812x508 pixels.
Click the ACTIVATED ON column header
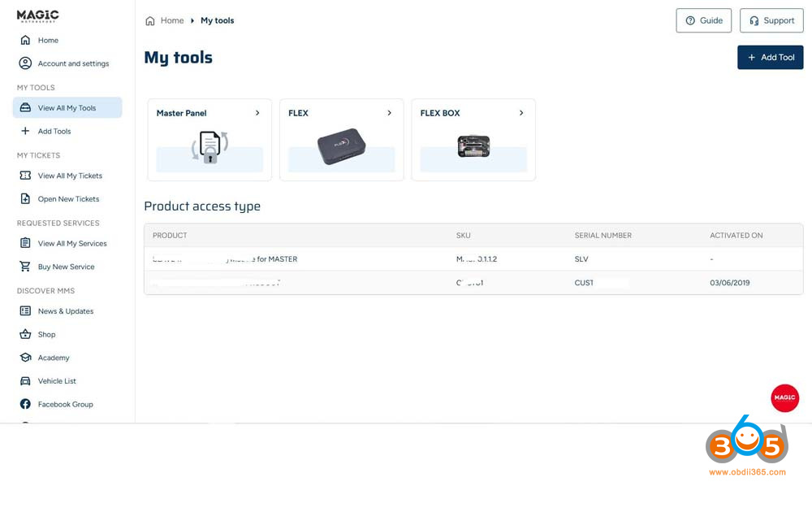coord(736,236)
